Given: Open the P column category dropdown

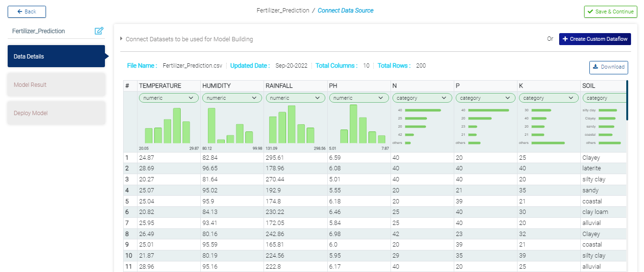Looking at the screenshot, I should (485, 98).
